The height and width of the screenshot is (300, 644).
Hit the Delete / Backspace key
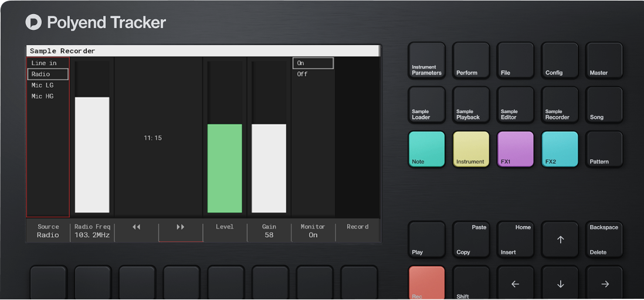(x=604, y=240)
